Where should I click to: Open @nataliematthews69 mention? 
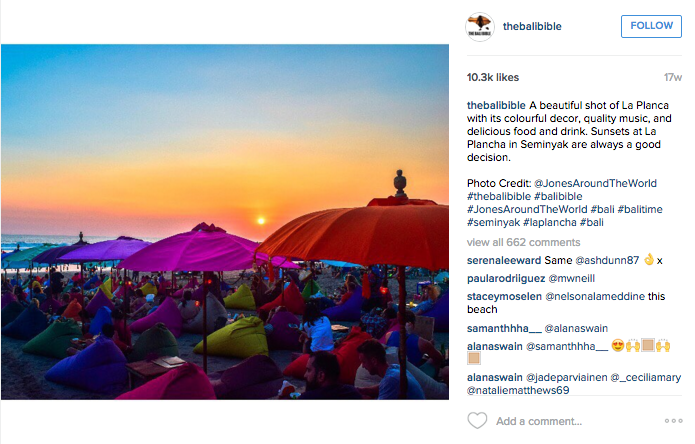pyautogui.click(x=518, y=390)
